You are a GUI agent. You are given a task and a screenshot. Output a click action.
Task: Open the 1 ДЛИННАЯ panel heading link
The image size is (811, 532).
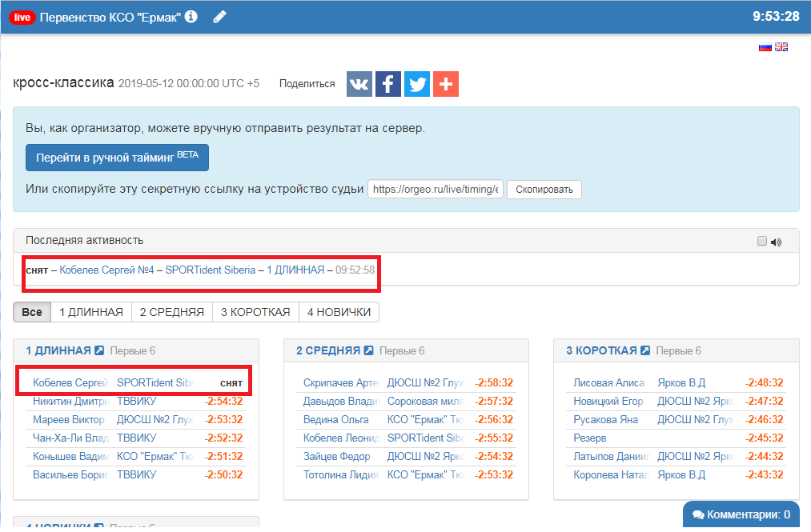coord(58,350)
